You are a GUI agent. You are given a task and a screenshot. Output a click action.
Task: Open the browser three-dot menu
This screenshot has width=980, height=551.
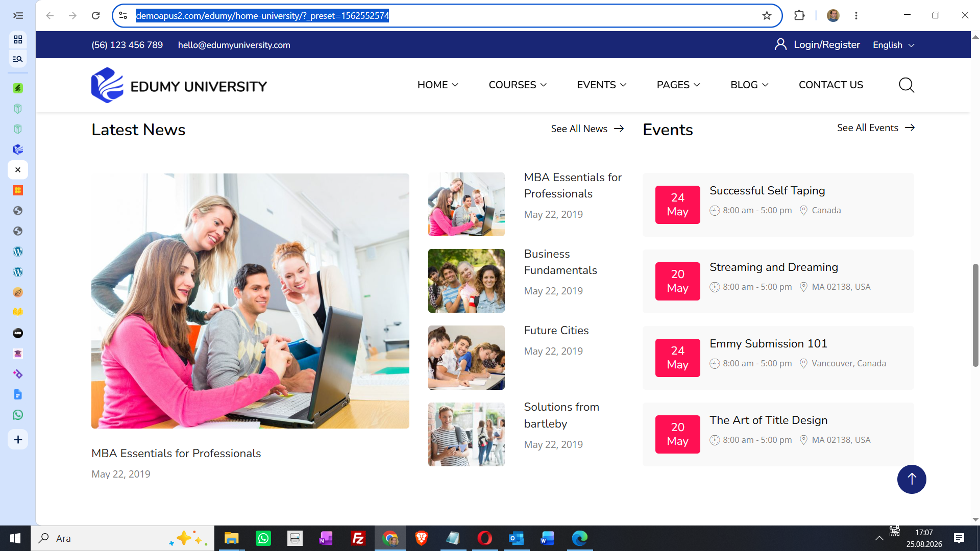856,15
